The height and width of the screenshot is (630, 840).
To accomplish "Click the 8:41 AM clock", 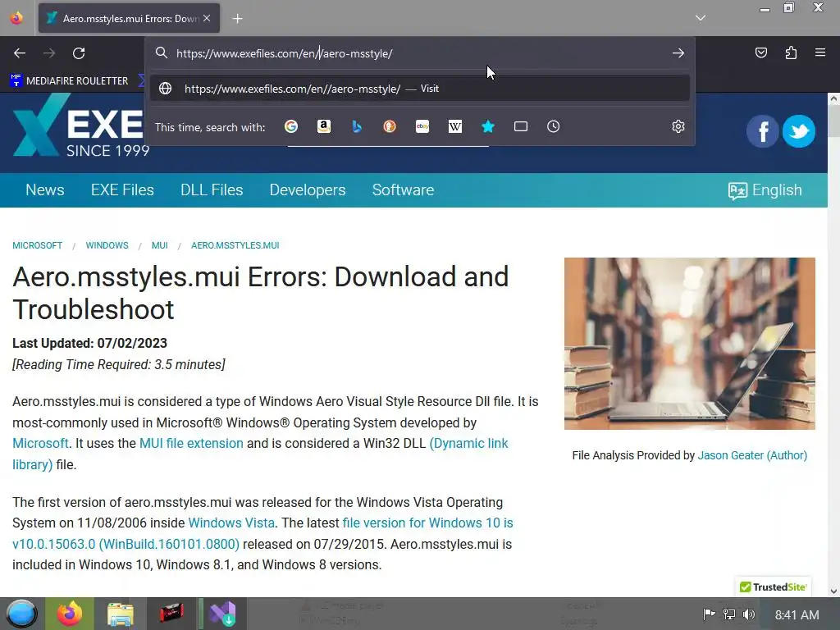I will click(797, 615).
